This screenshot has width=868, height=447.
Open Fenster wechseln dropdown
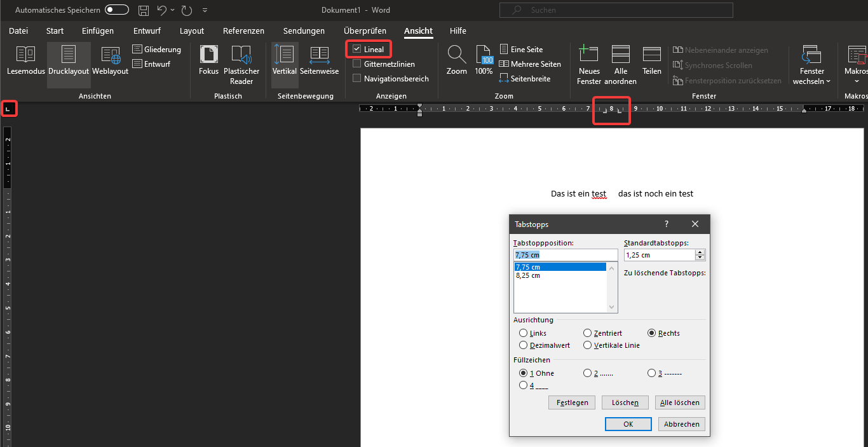point(812,65)
